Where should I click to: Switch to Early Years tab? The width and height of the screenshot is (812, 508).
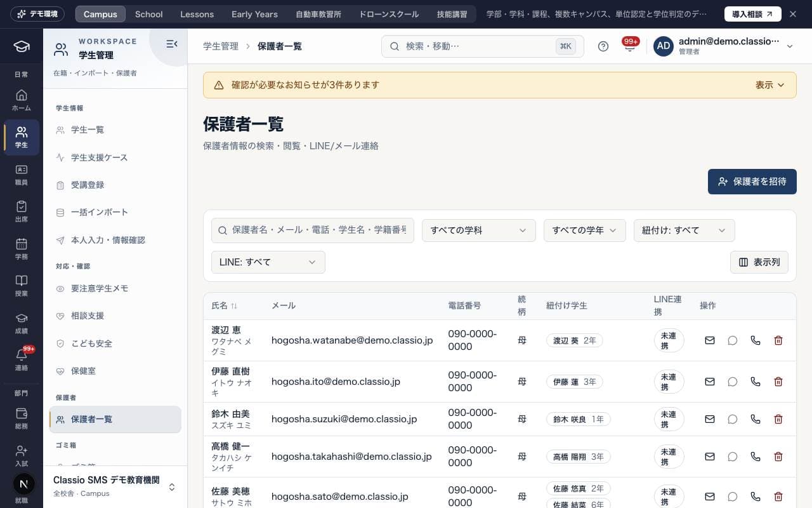(x=254, y=14)
